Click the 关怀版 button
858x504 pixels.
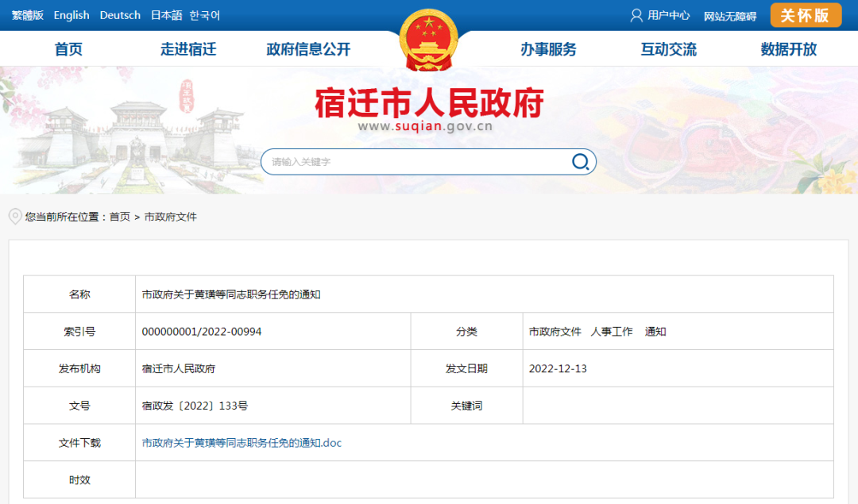806,15
